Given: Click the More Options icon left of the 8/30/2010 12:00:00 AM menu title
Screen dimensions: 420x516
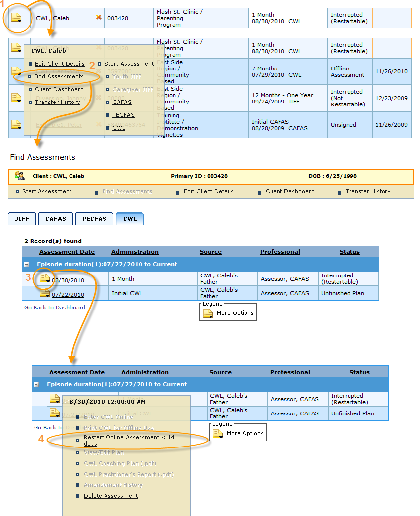Looking at the screenshot, I should click(55, 399).
